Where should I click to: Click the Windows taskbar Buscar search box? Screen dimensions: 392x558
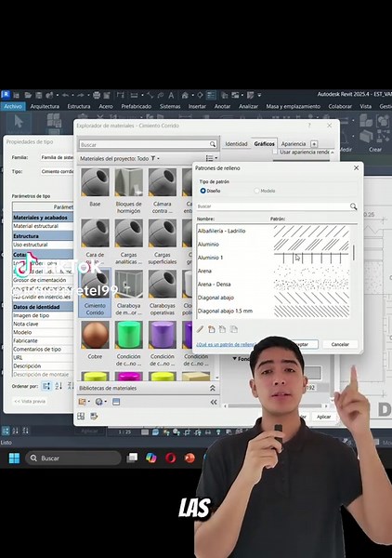72,458
